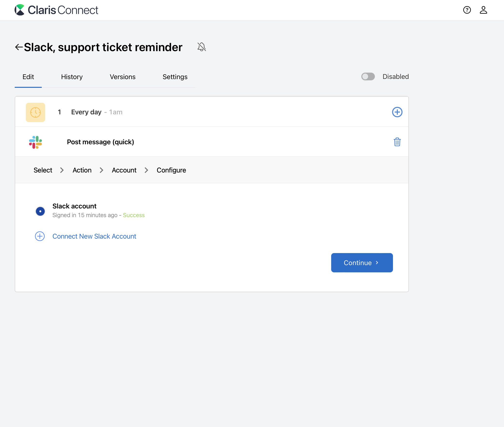Click the muted notification bell icon
The width and height of the screenshot is (504, 427).
[202, 47]
